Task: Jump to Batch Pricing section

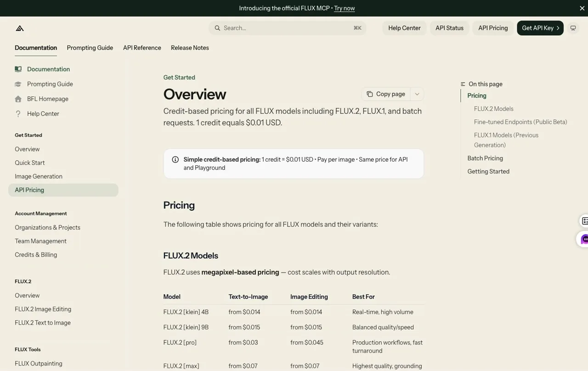Action: [485, 158]
